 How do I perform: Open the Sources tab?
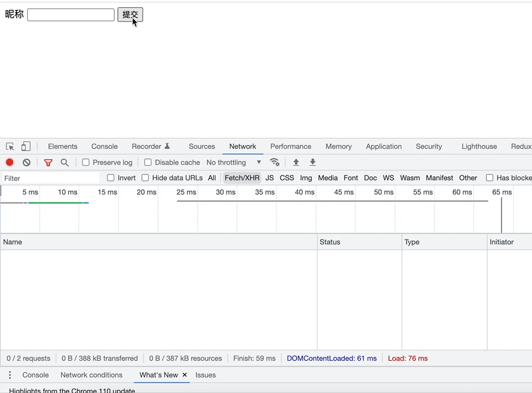click(202, 146)
